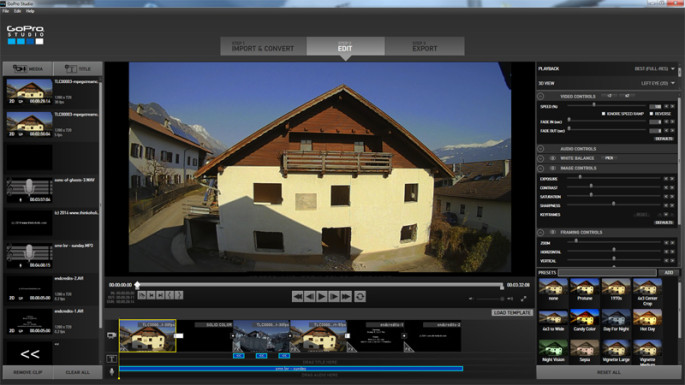Click the GoPro Studio logo
This screenshot has width=685, height=385.
coord(25,35)
